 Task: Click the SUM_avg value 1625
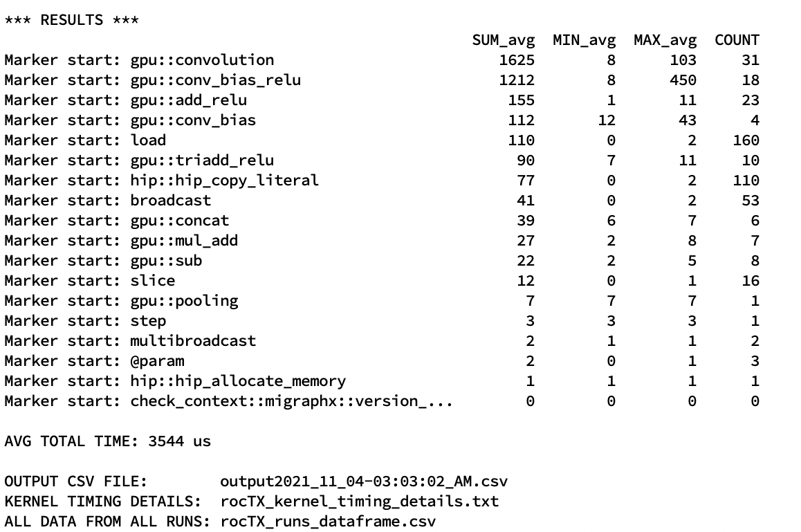(x=517, y=60)
